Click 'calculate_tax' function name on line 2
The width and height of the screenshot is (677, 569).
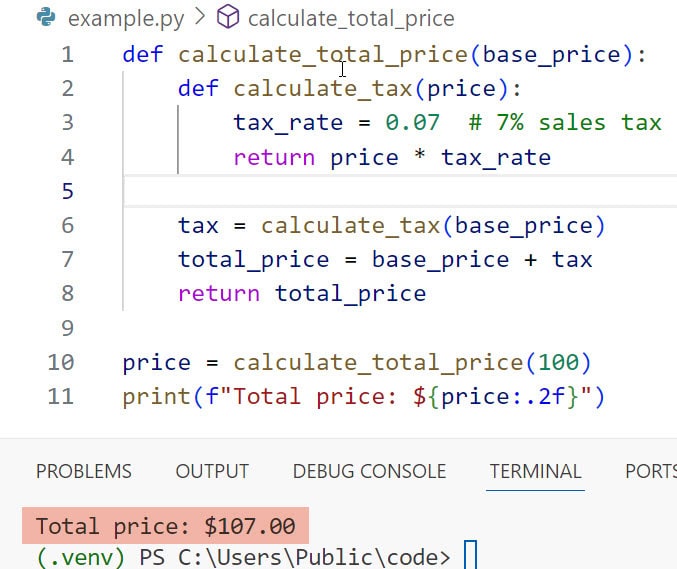[x=323, y=89]
